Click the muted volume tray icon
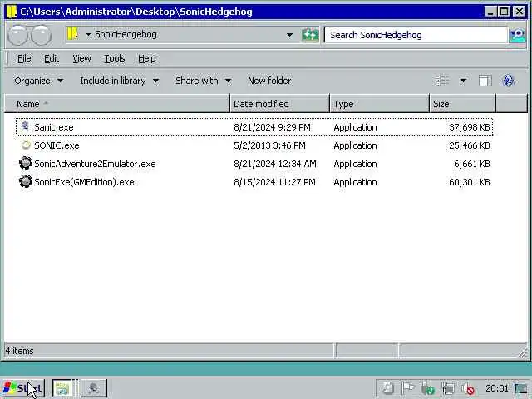The width and height of the screenshot is (532, 399). [x=468, y=389]
